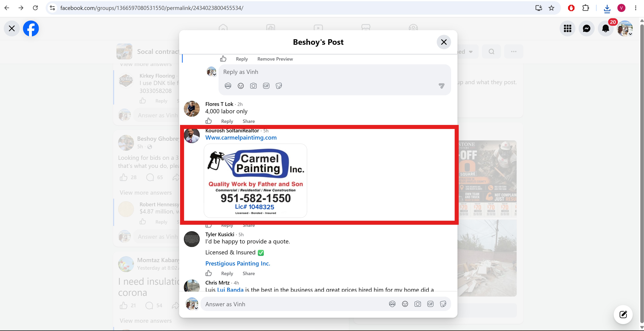Share Tyler Kusicki's comment
Screen dimensions: 644x331
pos(249,274)
